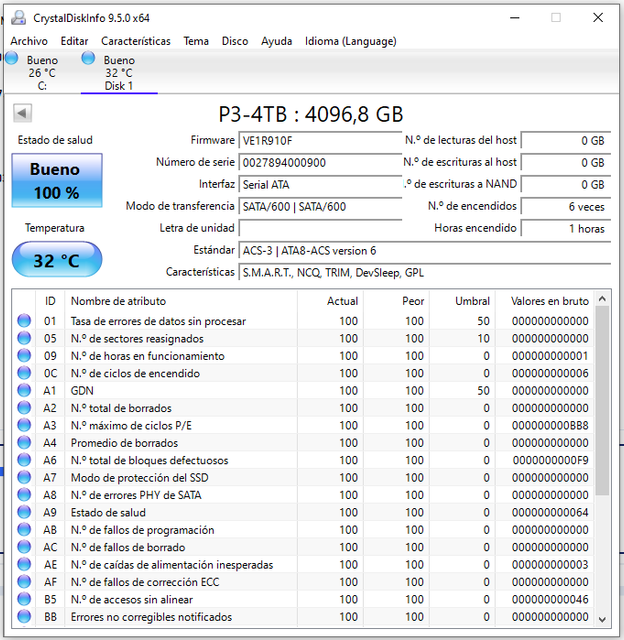Screen dimensions: 624x640
Task: Click the Estándar field ACS-3
Action: (425, 250)
